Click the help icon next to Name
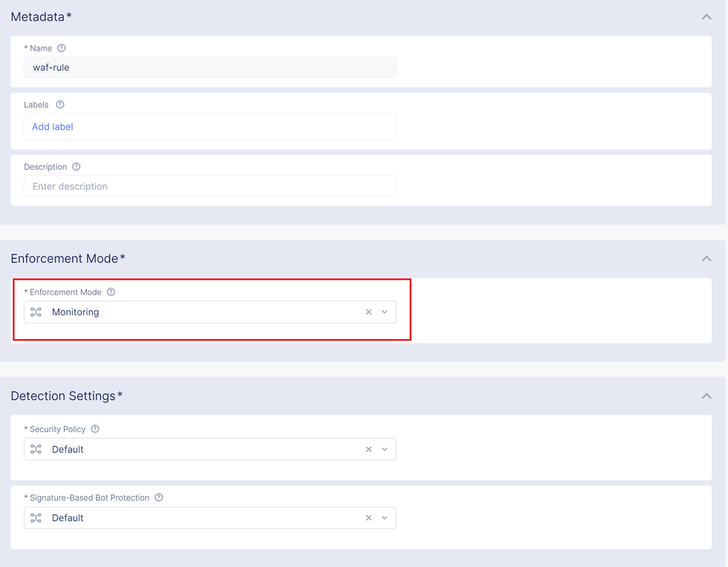Image resolution: width=728 pixels, height=567 pixels. click(61, 48)
